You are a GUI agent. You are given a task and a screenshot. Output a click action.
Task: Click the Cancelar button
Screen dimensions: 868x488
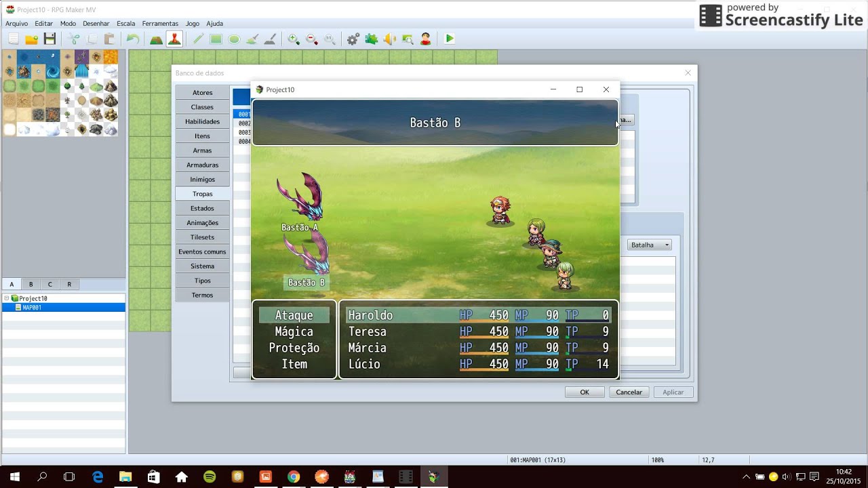click(629, 392)
